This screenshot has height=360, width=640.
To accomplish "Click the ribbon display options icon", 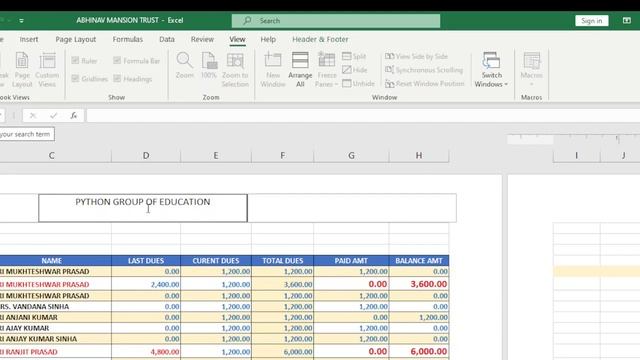I will pyautogui.click(x=627, y=20).
